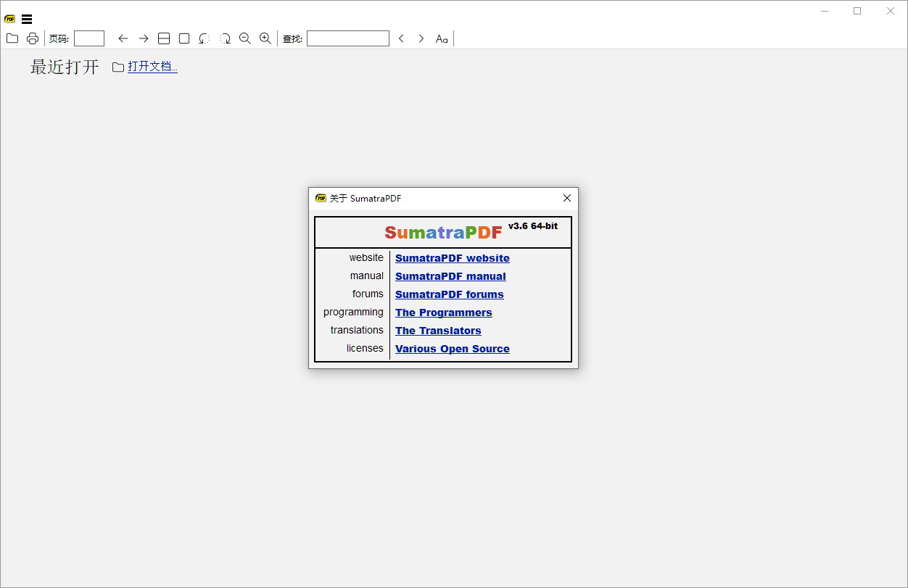Image resolution: width=908 pixels, height=588 pixels.
Task: Click the 打开文档 link
Action: pyautogui.click(x=152, y=67)
